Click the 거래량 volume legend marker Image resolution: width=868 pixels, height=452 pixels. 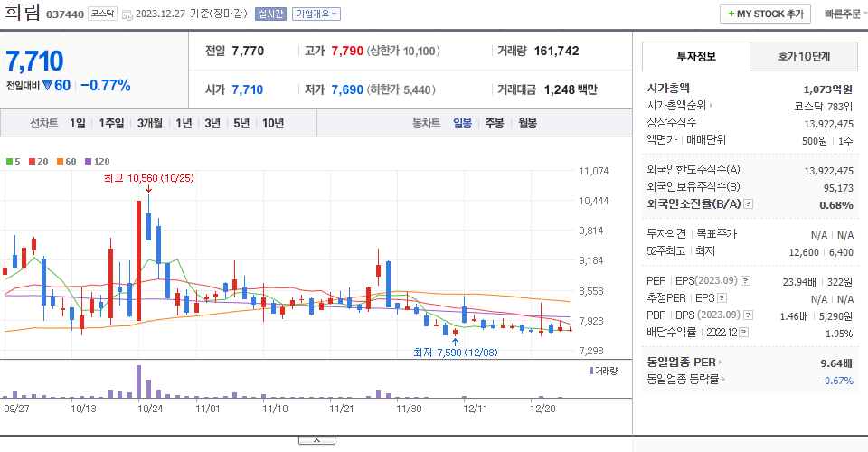click(x=591, y=371)
